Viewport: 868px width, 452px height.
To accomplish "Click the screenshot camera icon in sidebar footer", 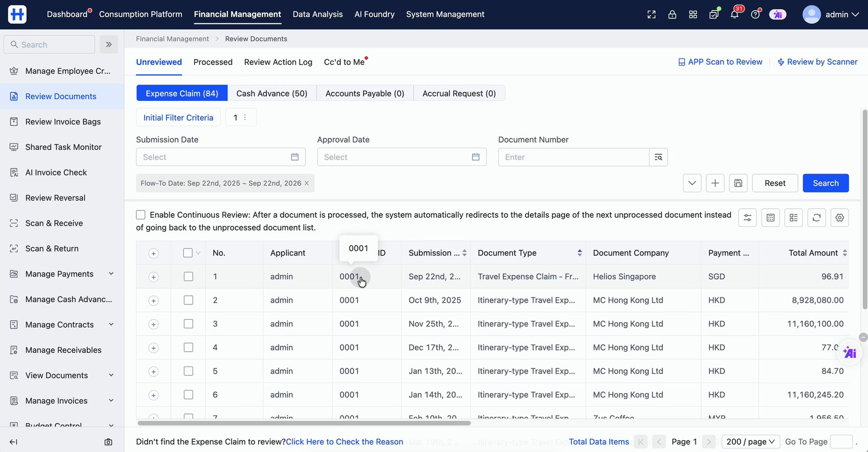I will click(108, 442).
